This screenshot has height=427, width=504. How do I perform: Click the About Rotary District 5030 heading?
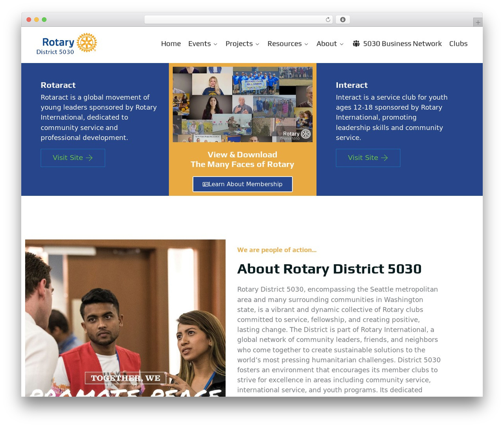[329, 269]
